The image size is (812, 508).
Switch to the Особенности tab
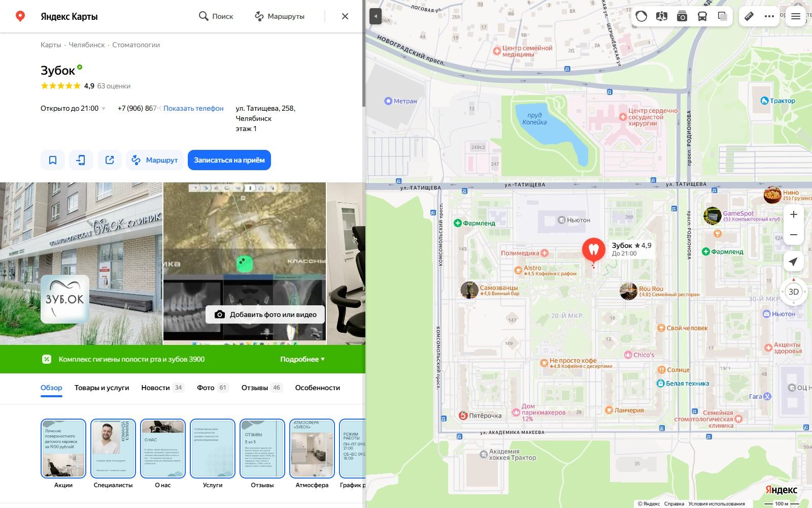[318, 388]
